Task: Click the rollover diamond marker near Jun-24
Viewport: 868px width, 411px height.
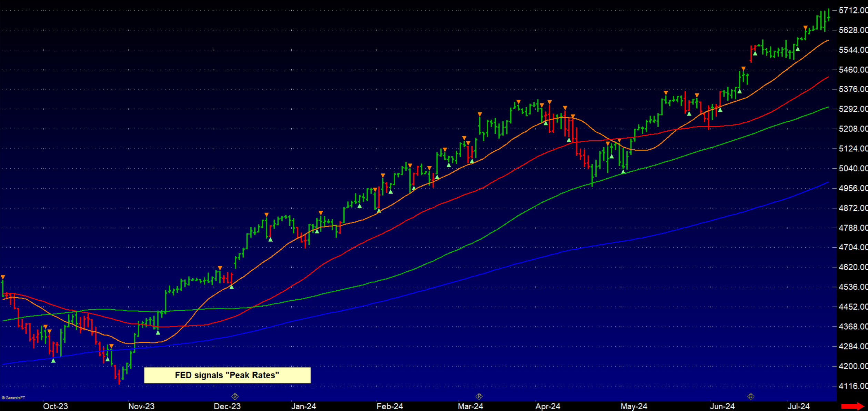Action: [x=750, y=396]
